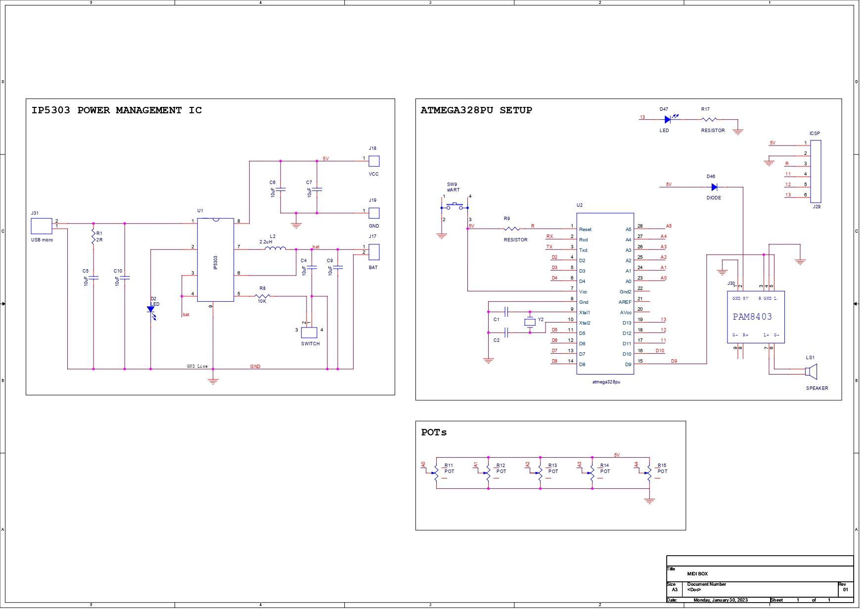Select the D46 diode symbol

tap(714, 187)
